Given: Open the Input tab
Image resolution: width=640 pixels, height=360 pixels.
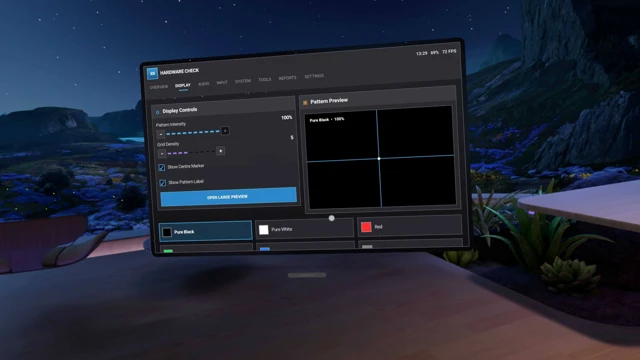Looking at the screenshot, I should pyautogui.click(x=222, y=82).
